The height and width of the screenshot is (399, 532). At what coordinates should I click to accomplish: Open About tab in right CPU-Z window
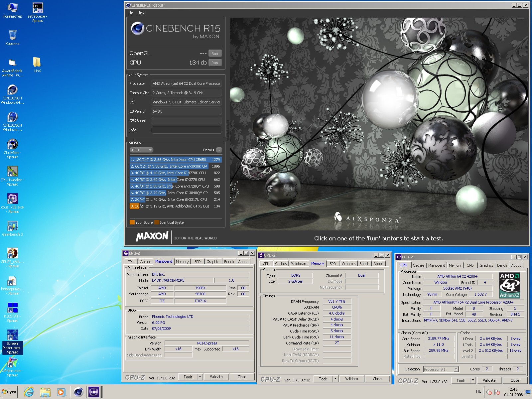[x=516, y=265]
